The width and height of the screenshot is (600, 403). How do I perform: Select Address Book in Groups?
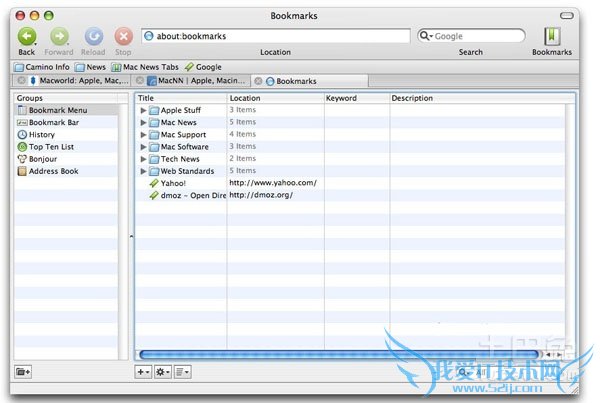(53, 171)
